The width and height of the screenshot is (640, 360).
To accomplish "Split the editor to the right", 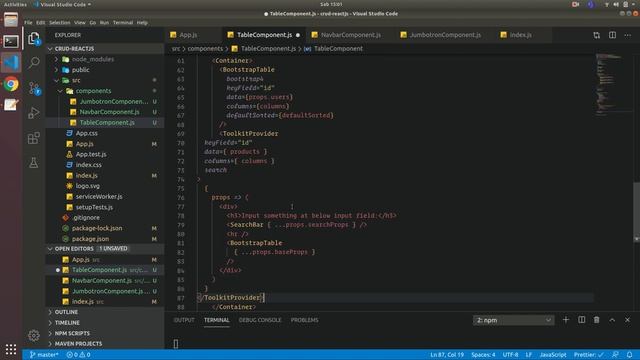I will click(612, 35).
